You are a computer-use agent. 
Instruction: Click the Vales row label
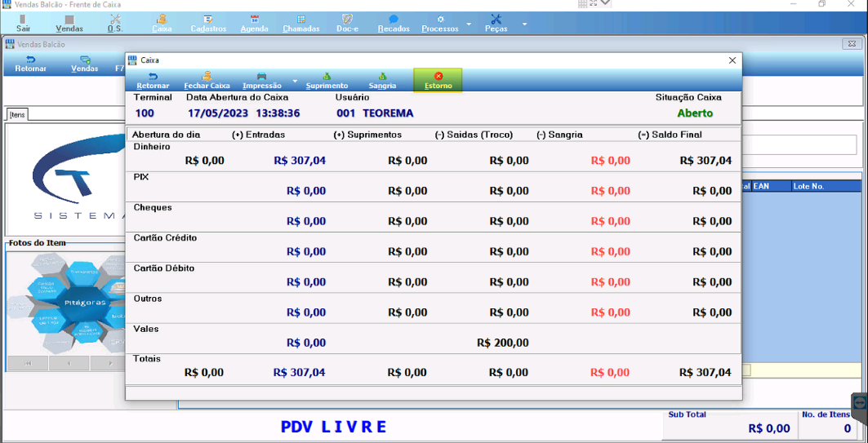pos(146,329)
